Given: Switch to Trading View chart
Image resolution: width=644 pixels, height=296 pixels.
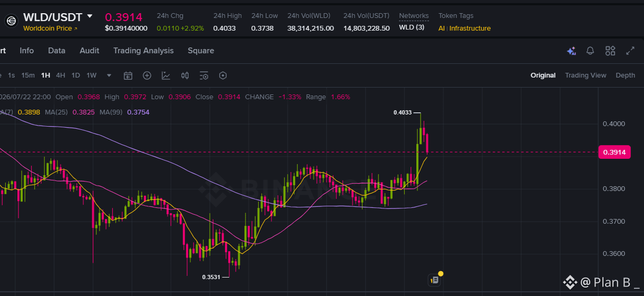Looking at the screenshot, I should (586, 75).
